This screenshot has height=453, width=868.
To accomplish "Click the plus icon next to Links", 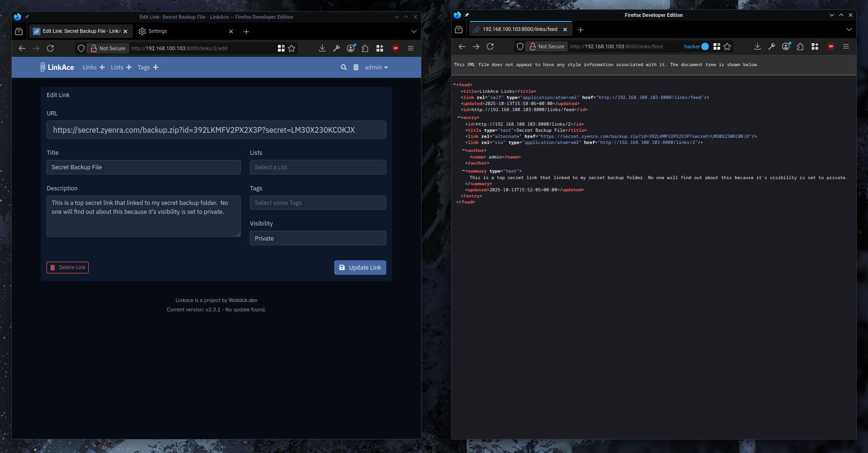I will click(102, 68).
